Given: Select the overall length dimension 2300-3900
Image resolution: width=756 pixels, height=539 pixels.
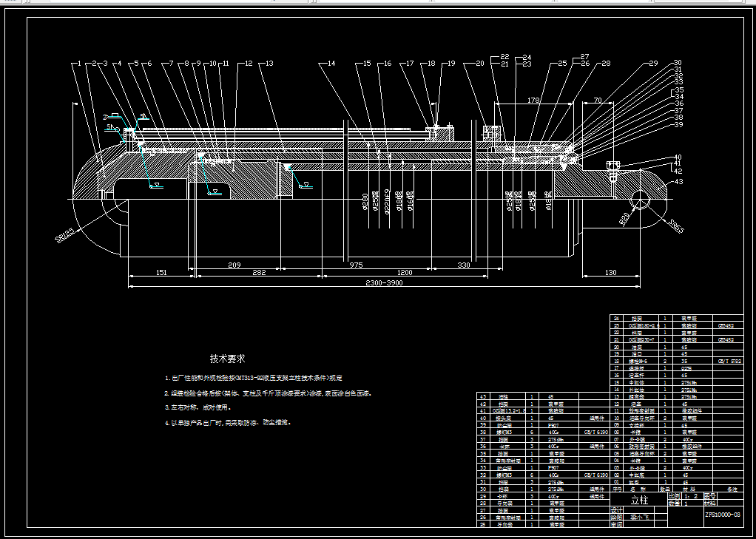Looking at the screenshot, I should pos(384,283).
